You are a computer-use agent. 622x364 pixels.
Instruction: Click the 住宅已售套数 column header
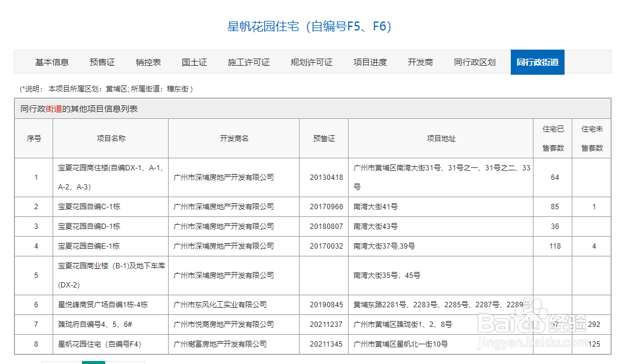(x=553, y=139)
